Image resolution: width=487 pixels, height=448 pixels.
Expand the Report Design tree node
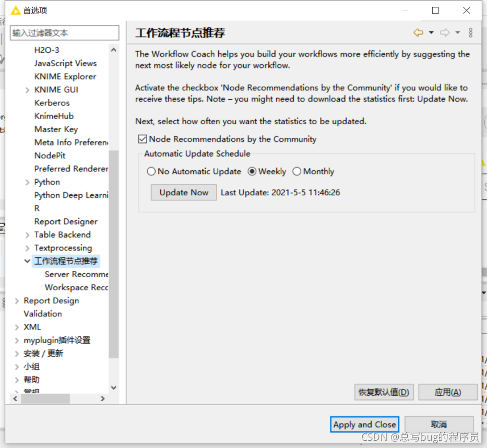pyautogui.click(x=17, y=301)
